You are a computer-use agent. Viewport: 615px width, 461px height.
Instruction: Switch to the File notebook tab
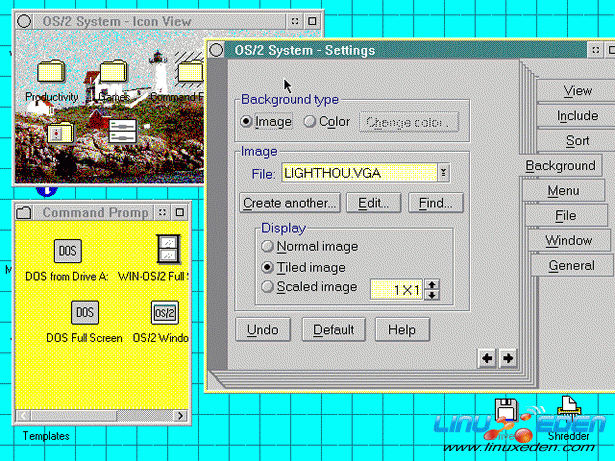tap(566, 215)
